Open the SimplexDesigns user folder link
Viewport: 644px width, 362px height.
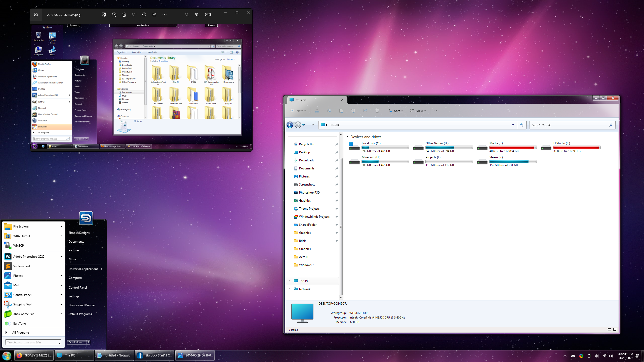pos(79,233)
